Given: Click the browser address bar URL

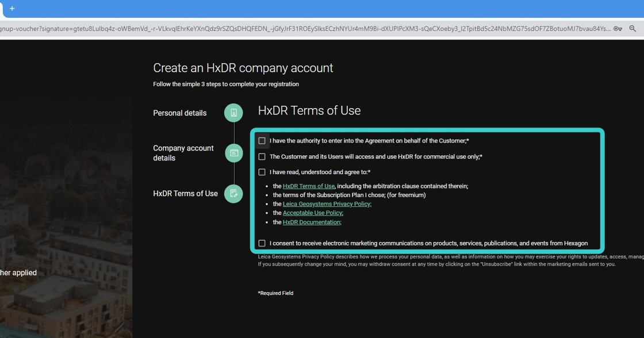Looking at the screenshot, I should (305, 29).
